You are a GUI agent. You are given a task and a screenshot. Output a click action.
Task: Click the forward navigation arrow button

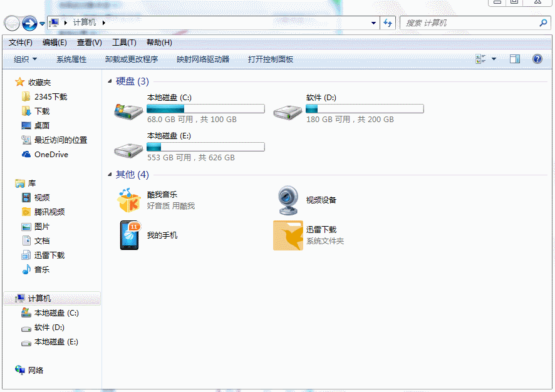click(x=29, y=24)
